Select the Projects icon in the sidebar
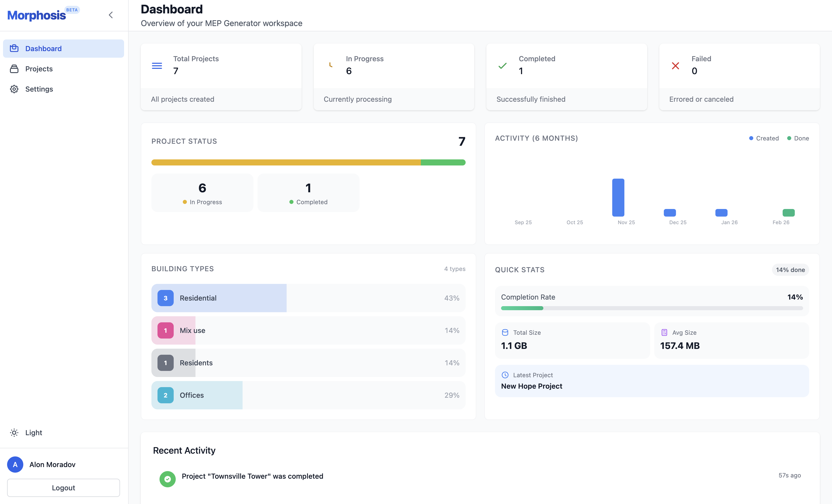Viewport: 832px width, 504px height. pos(14,69)
